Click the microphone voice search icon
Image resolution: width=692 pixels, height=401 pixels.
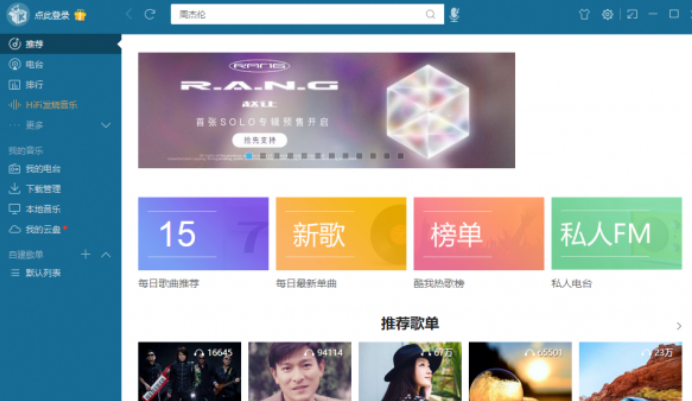coord(455,14)
